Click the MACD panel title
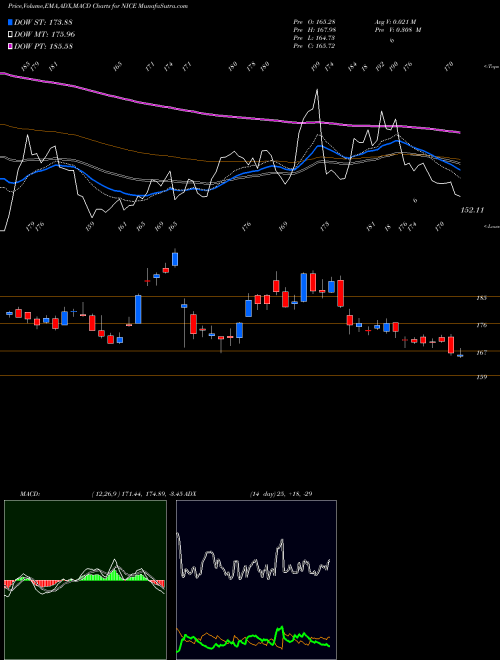 click(30, 494)
